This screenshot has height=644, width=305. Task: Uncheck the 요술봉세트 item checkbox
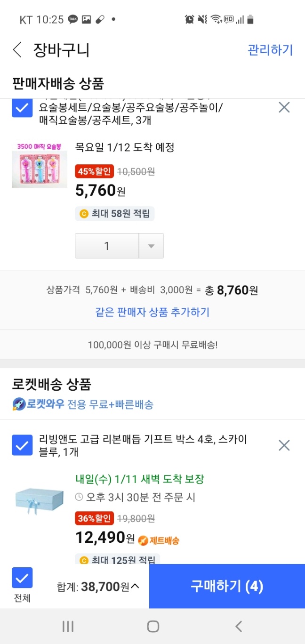click(x=22, y=108)
